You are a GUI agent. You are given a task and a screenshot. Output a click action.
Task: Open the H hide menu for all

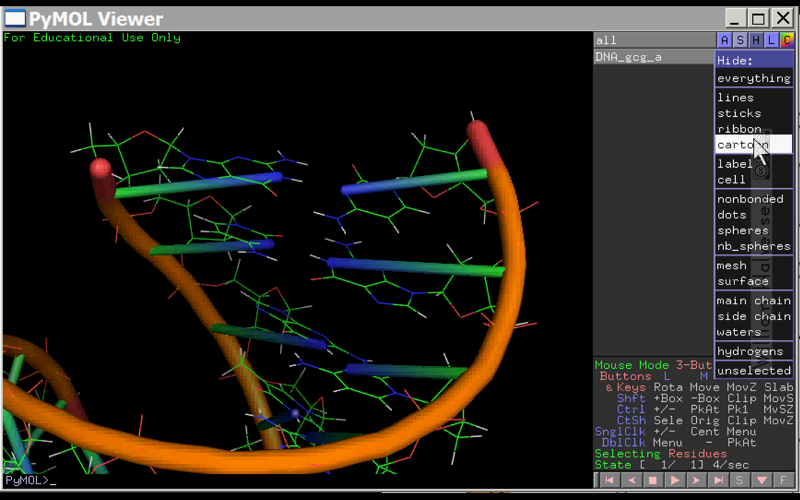pyautogui.click(x=756, y=40)
